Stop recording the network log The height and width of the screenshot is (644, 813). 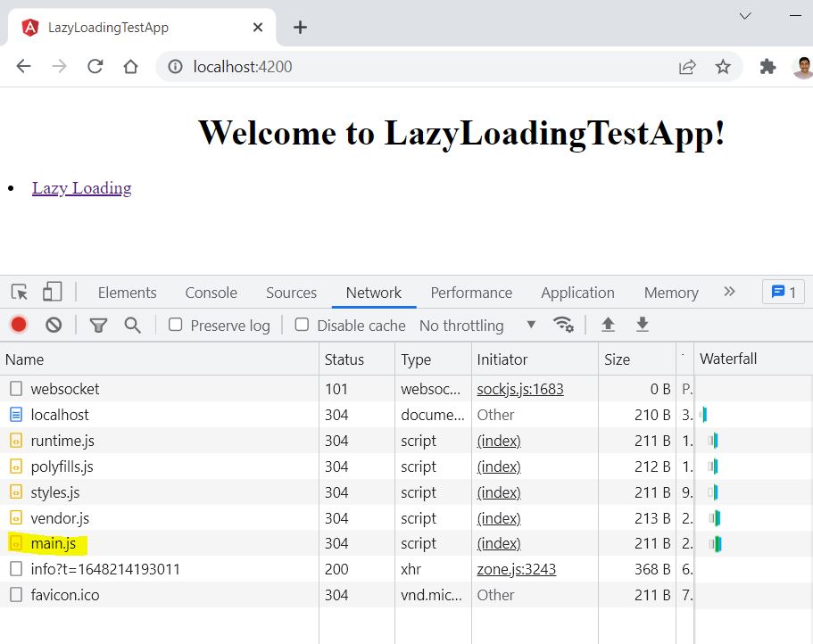coord(18,325)
